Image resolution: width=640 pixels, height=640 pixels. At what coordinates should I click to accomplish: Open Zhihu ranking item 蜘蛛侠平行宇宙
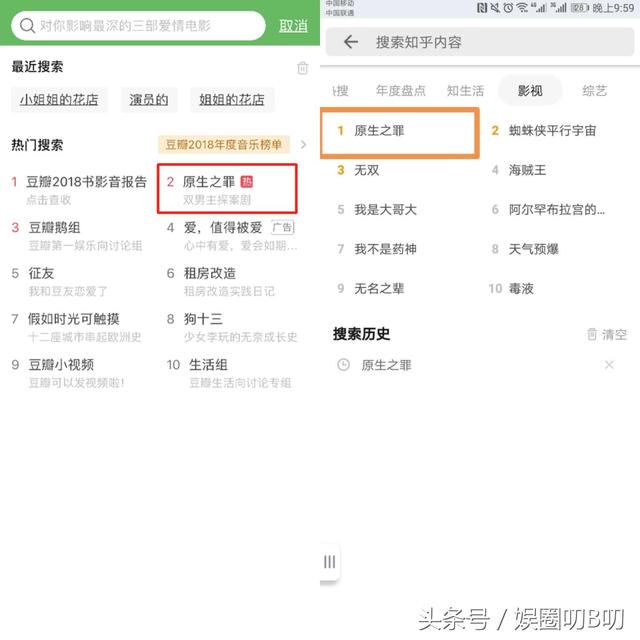click(x=552, y=131)
